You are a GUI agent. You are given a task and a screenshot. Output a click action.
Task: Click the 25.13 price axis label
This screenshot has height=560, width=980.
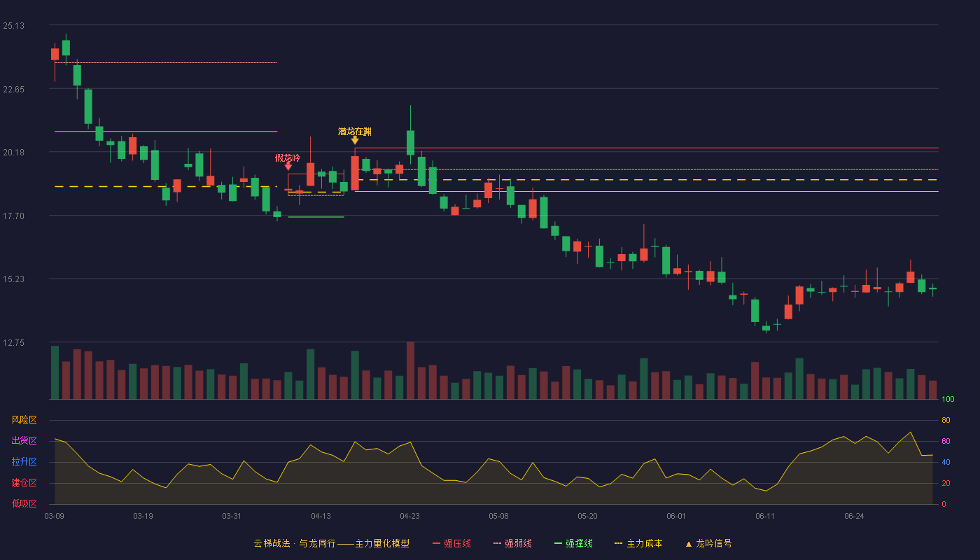tap(13, 26)
